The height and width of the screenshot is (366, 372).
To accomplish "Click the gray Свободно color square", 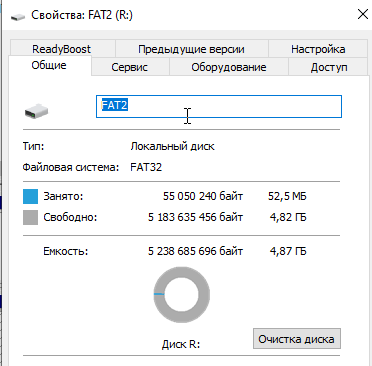I will click(30, 217).
